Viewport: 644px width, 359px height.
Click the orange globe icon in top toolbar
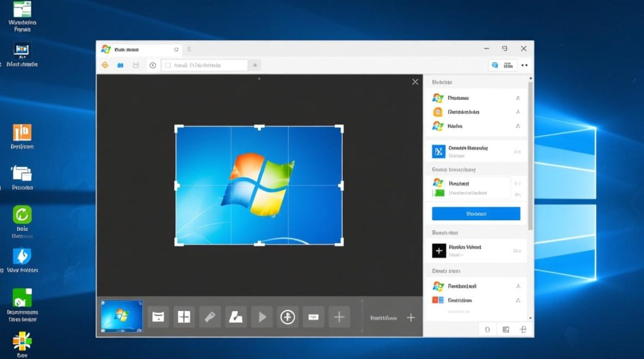pyautogui.click(x=105, y=65)
